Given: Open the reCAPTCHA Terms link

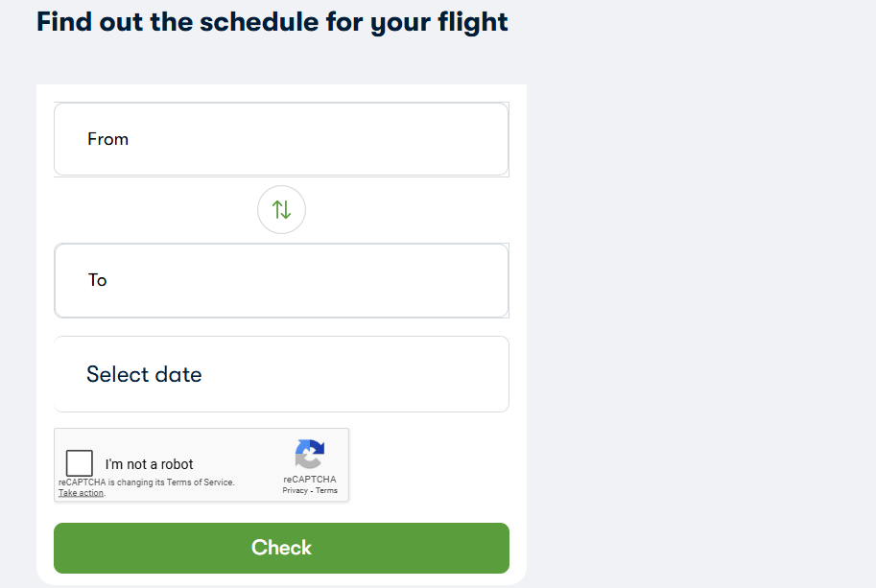Looking at the screenshot, I should click(327, 490).
